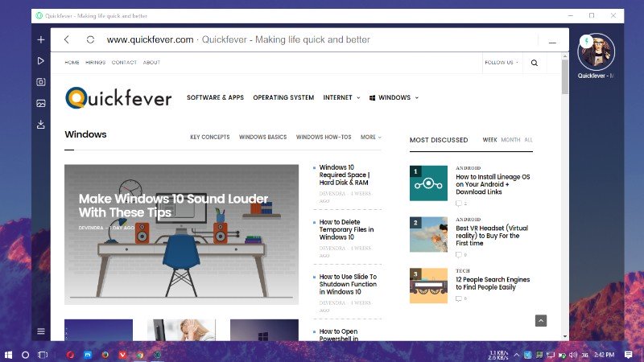Open How to Delete Temporary Files article
This screenshot has width=644, height=362.
click(346, 229)
